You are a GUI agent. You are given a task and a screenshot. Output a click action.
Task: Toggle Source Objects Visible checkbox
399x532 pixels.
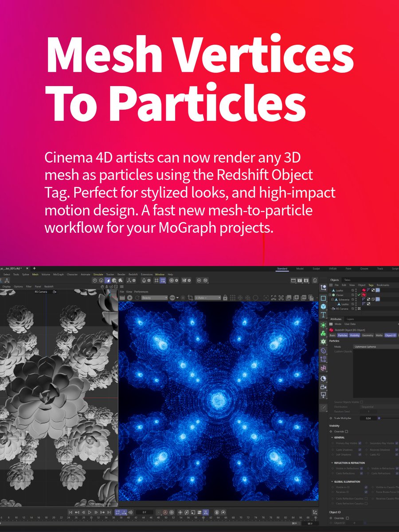click(x=361, y=402)
